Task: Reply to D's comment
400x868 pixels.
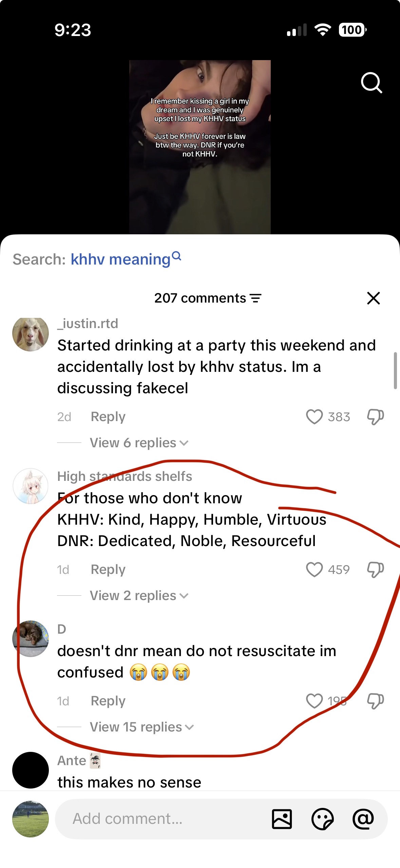Action: (x=108, y=701)
